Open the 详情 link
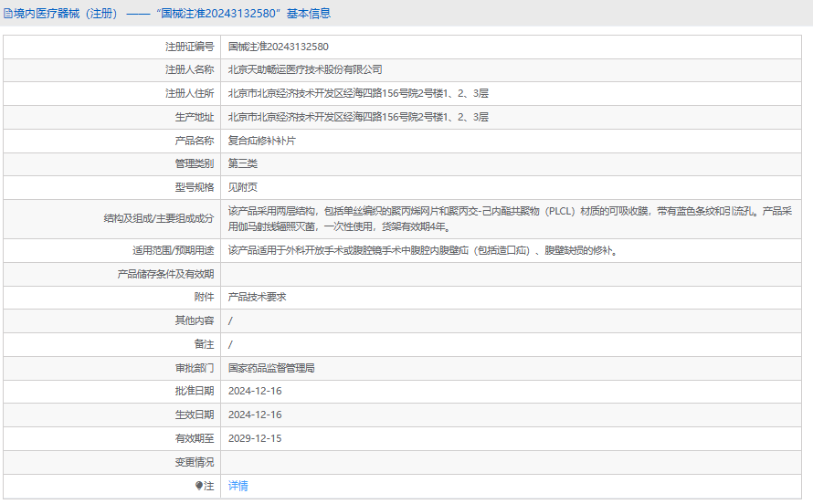Image resolution: width=813 pixels, height=504 pixels. pyautogui.click(x=238, y=486)
